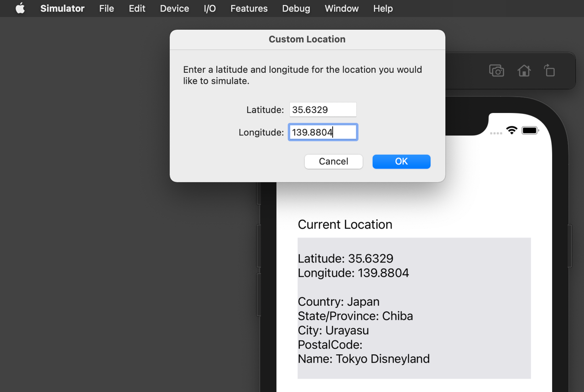Open the I/O menu
Image resolution: width=584 pixels, height=392 pixels.
point(210,8)
